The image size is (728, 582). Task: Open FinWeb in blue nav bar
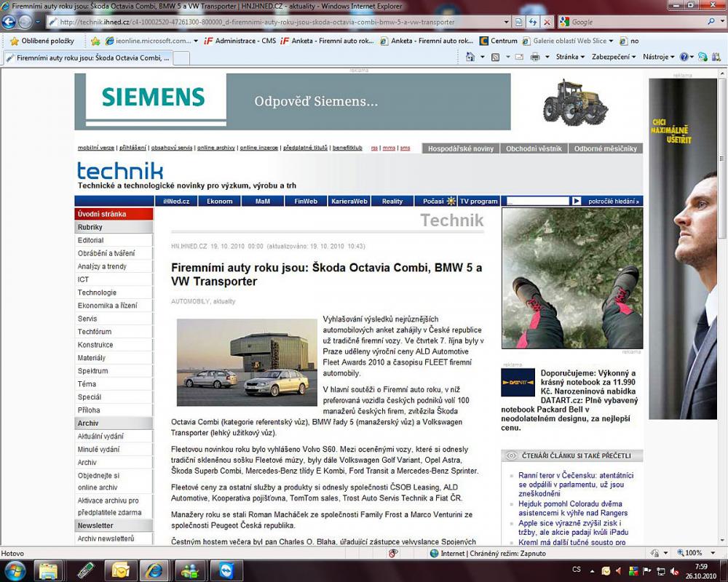(x=306, y=201)
